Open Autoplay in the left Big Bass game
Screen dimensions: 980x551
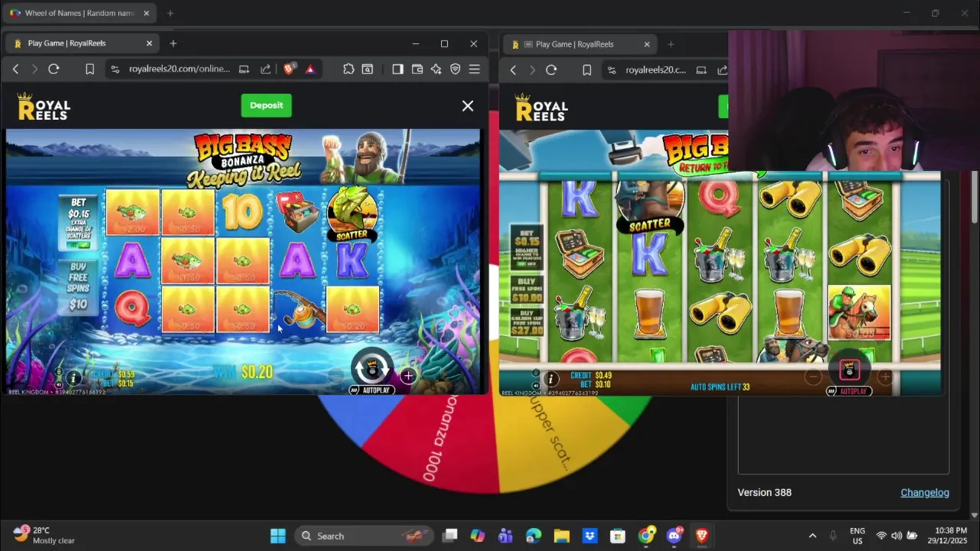371,390
